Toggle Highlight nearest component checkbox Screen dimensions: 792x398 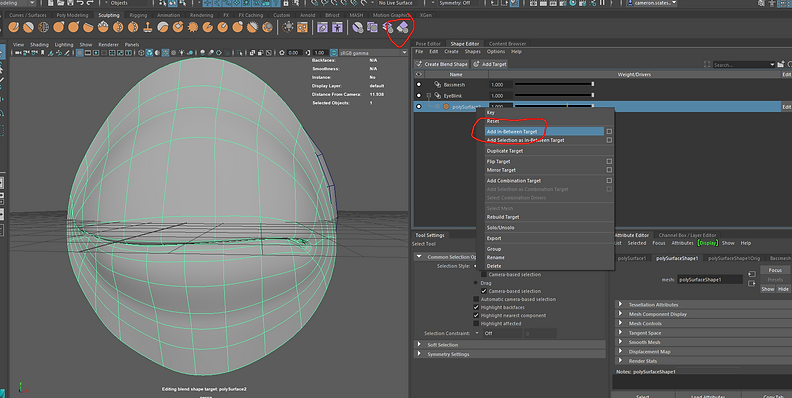pyautogui.click(x=476, y=316)
